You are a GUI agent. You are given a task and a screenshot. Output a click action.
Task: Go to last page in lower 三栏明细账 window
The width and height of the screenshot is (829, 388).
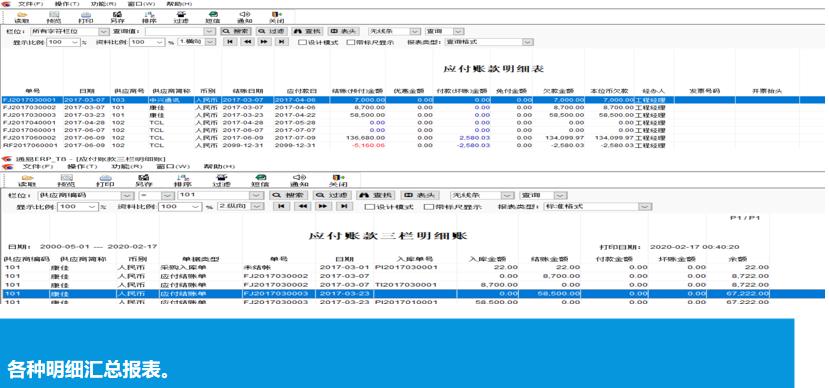[344, 206]
